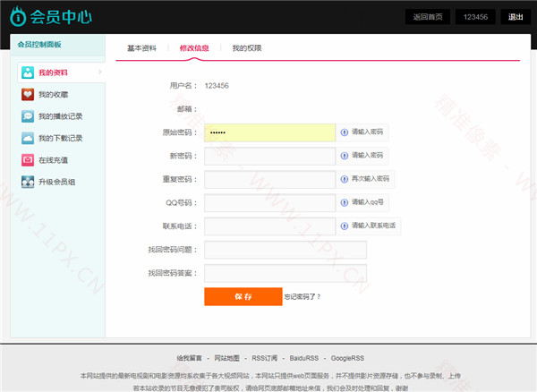Focus the 原始密码 password field

click(x=270, y=132)
